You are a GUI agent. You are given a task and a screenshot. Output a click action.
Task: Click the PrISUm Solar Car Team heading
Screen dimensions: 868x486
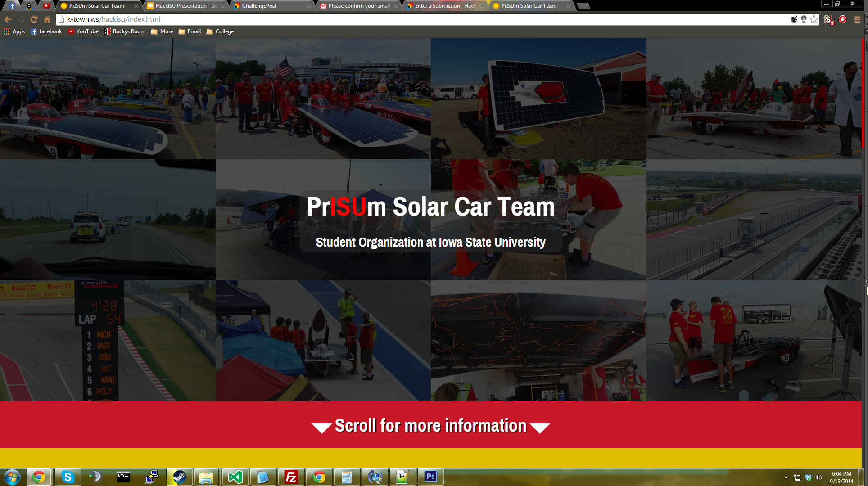point(431,207)
